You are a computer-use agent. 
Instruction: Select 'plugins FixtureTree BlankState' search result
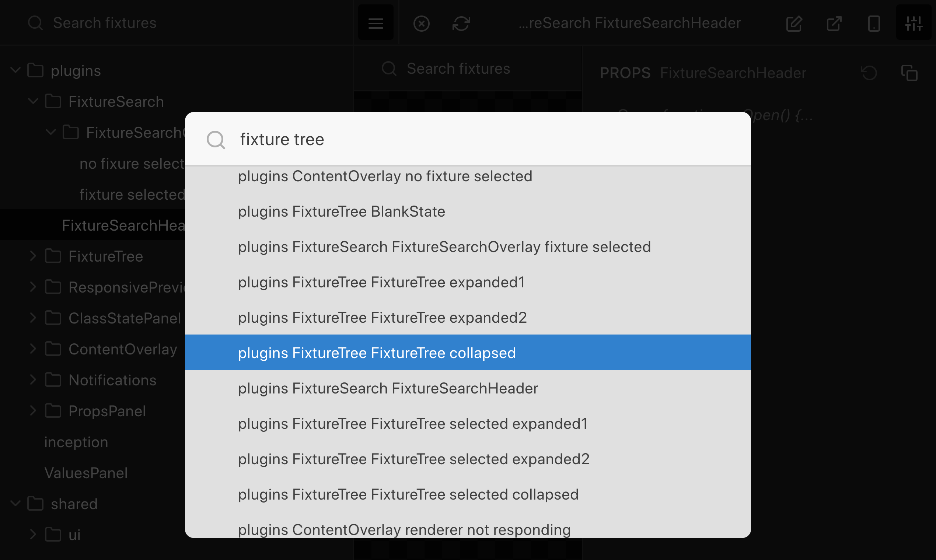pyautogui.click(x=341, y=211)
